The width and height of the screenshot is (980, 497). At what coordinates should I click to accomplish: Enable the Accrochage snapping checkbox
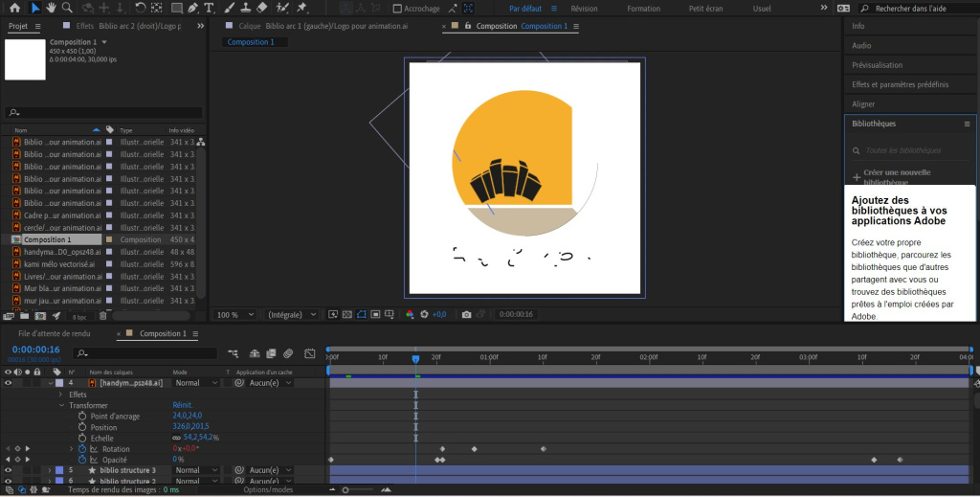tap(397, 9)
